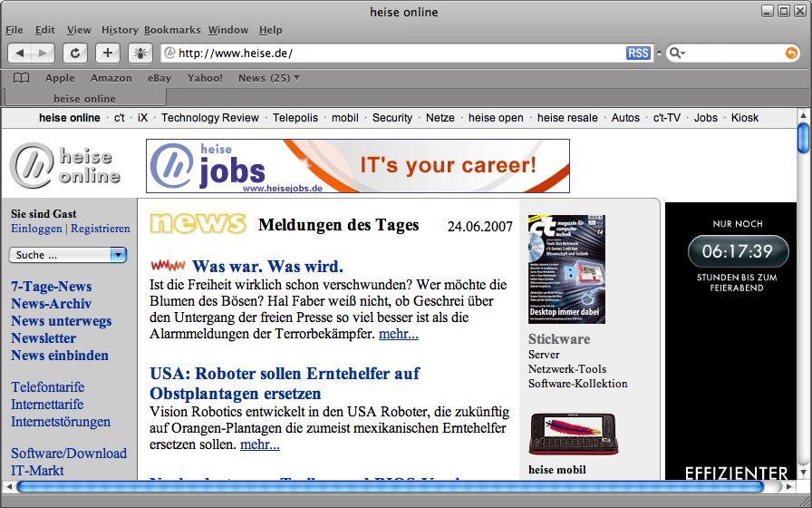
Task: Open the Amazon bookmark
Action: (111, 78)
